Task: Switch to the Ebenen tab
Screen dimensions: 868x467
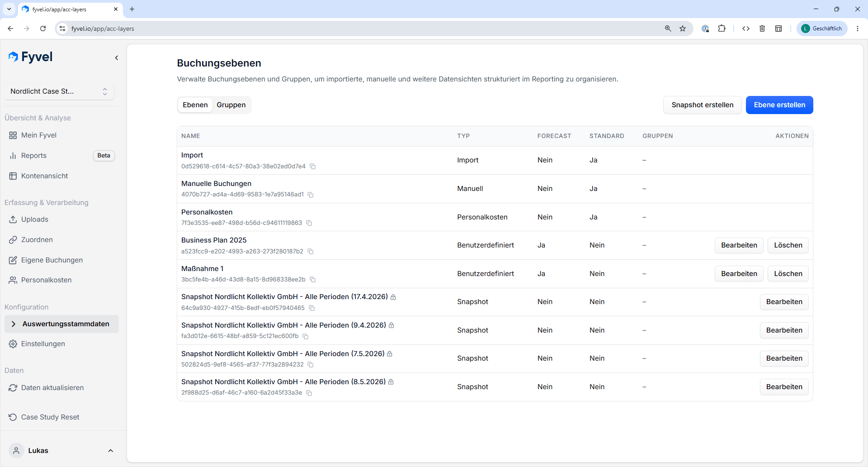Action: pyautogui.click(x=195, y=105)
